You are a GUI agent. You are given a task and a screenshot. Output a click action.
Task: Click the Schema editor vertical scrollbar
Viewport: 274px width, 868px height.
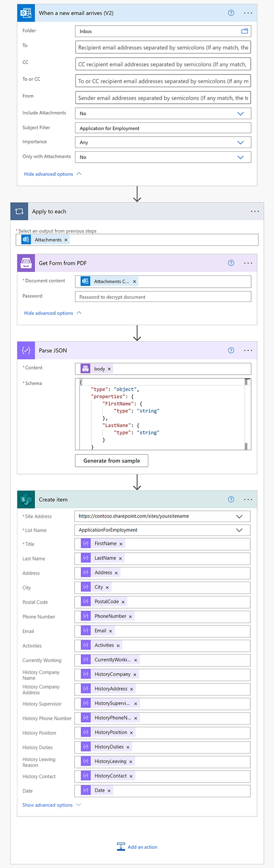coord(247,414)
